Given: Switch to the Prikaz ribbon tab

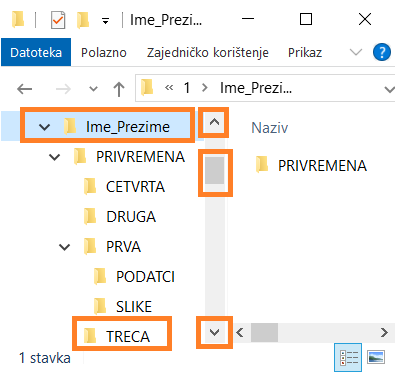Looking at the screenshot, I should [x=305, y=52].
